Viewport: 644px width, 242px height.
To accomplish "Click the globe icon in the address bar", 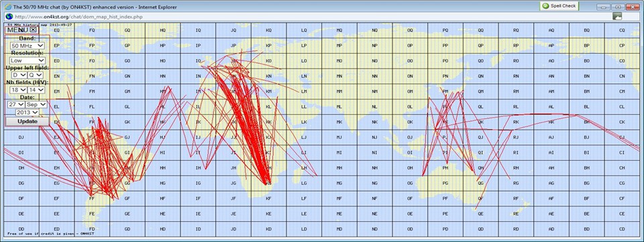I will (9, 16).
